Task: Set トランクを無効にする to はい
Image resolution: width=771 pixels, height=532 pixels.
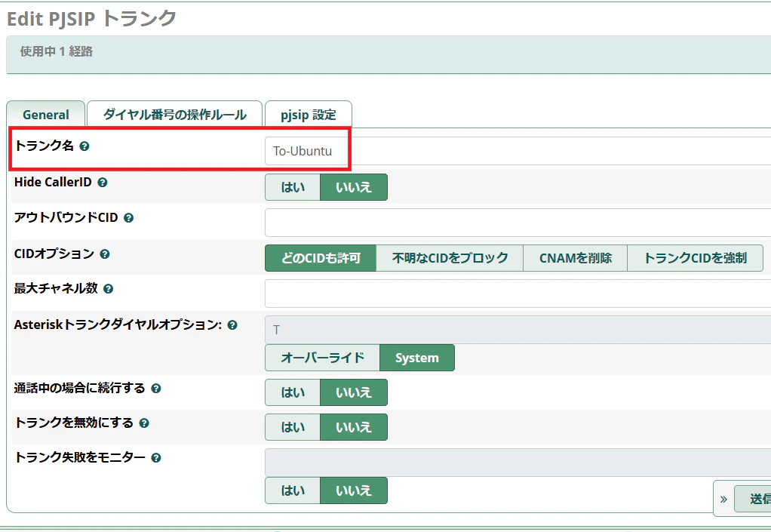Action: (293, 427)
